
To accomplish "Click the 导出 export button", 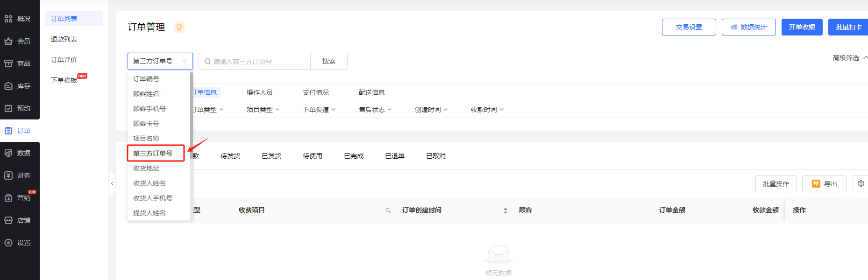I will pos(824,184).
